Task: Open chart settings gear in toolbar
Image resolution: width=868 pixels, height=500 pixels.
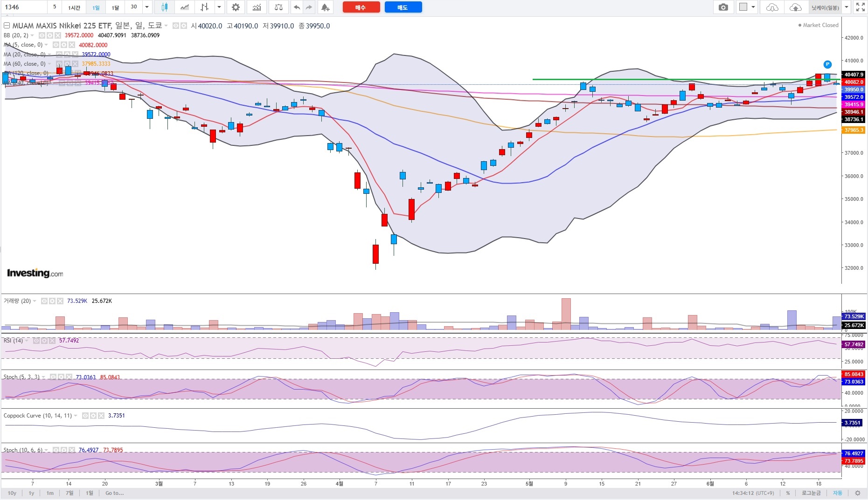Action: pyautogui.click(x=236, y=7)
